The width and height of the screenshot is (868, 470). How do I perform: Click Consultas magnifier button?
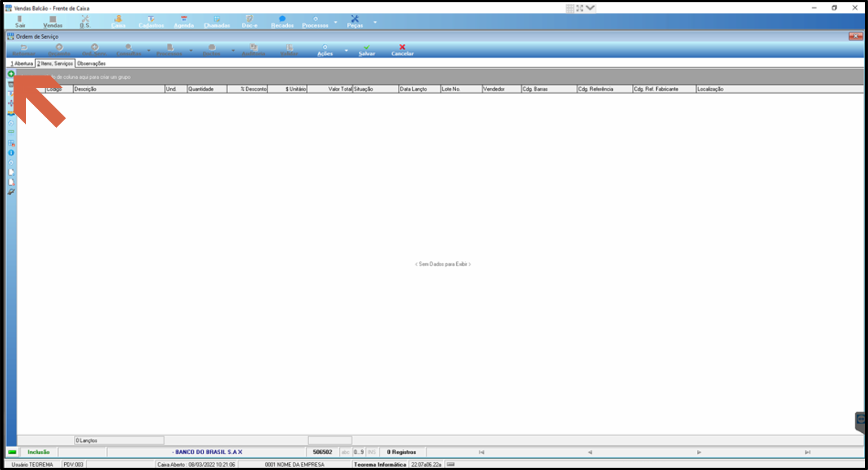click(129, 50)
